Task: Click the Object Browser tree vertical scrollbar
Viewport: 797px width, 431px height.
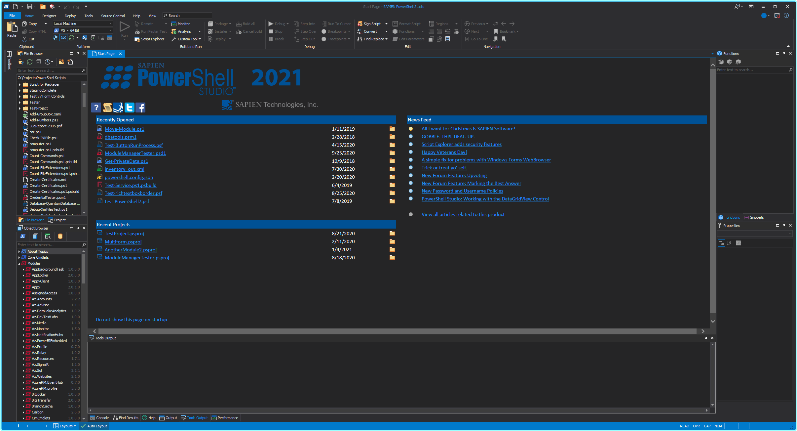Action: [84, 267]
